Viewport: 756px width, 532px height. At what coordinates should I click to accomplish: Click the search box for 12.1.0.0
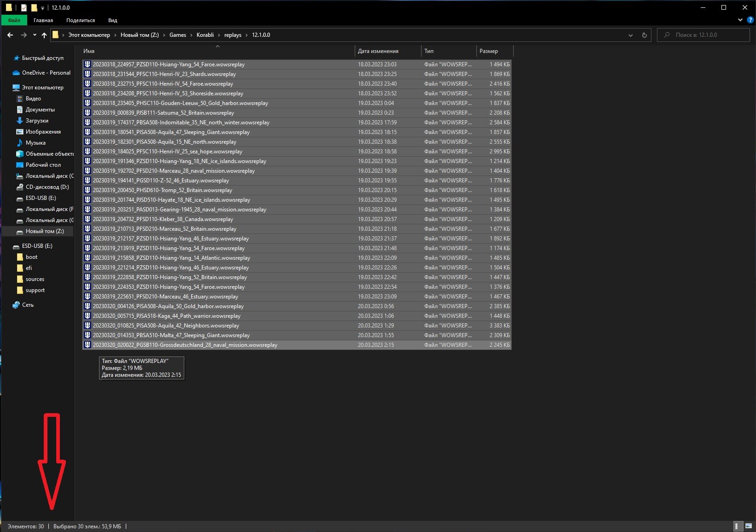click(x=703, y=35)
